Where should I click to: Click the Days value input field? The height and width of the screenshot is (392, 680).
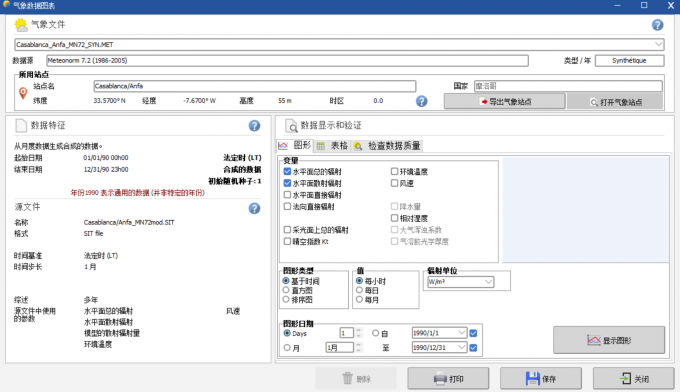pyautogui.click(x=346, y=333)
